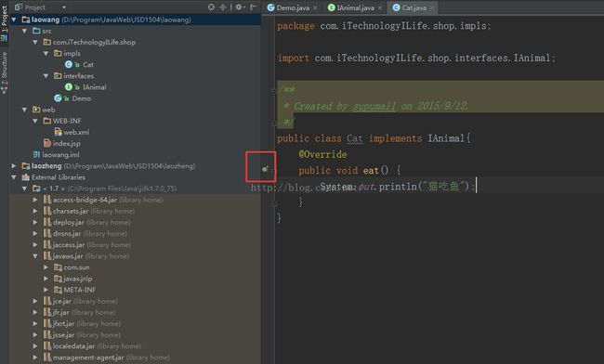Expand the javax.jnlp package

coord(46,279)
